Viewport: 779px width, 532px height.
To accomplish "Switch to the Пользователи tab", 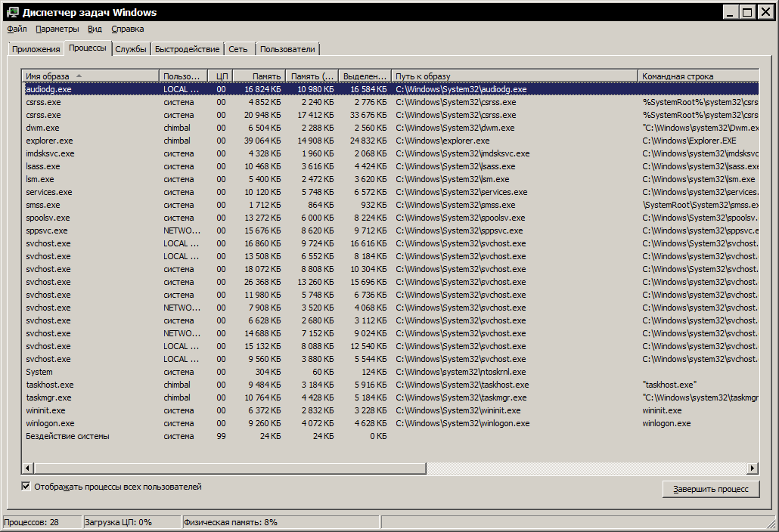I will coord(287,49).
